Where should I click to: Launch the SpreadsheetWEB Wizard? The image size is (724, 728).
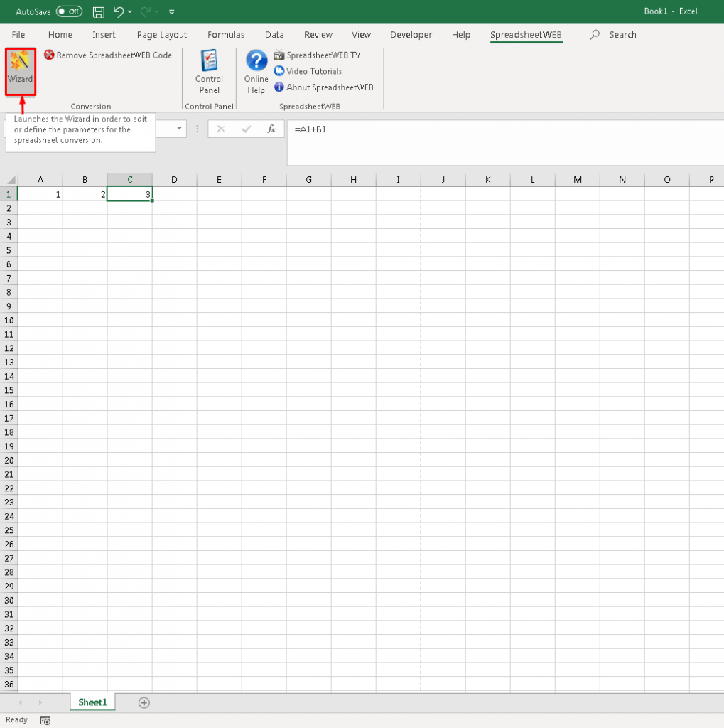coord(21,72)
